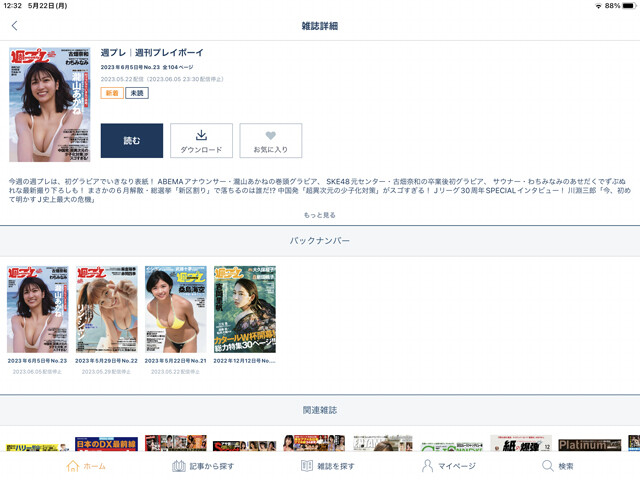Switch to ホーム tab
Viewport: 640px width, 480px height.
pyautogui.click(x=86, y=466)
